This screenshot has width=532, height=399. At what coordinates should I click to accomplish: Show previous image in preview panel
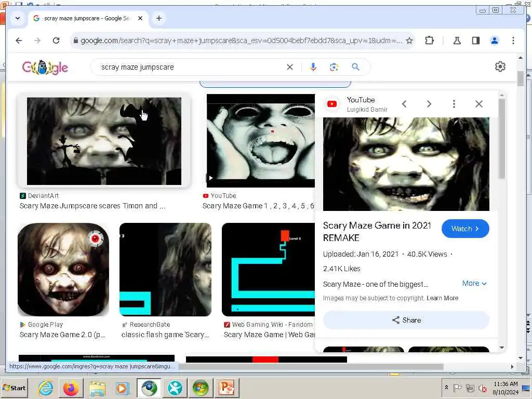(404, 104)
